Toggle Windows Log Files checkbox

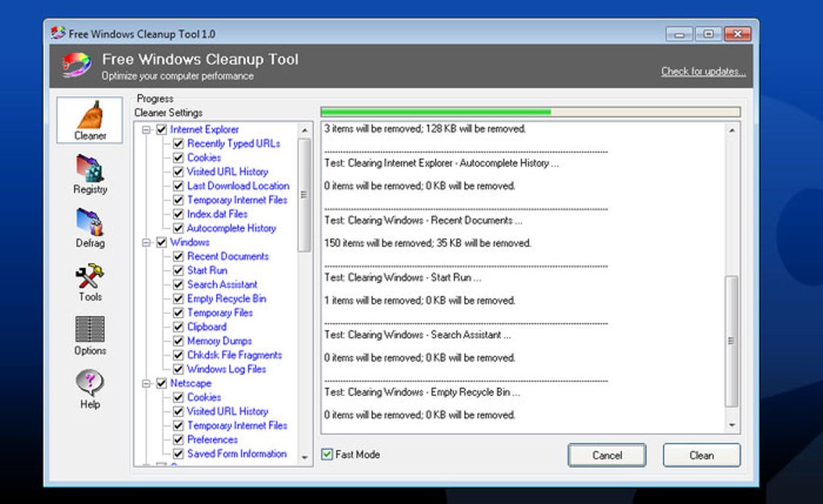pyautogui.click(x=178, y=370)
